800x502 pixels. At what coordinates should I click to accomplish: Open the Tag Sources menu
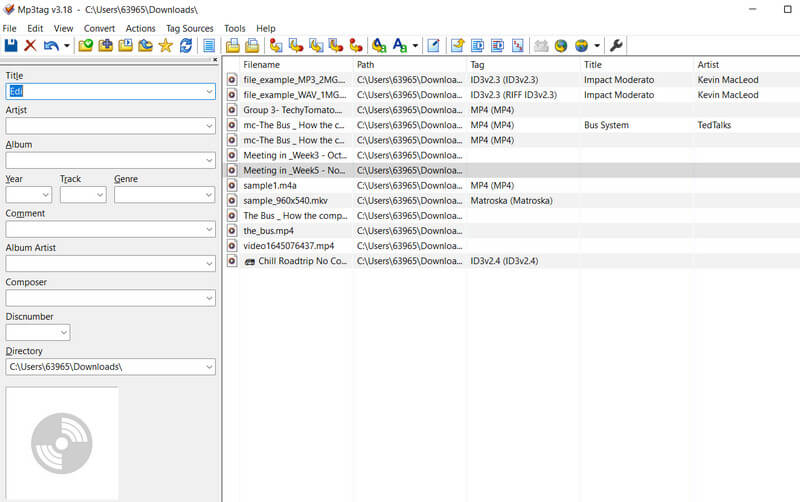click(189, 28)
